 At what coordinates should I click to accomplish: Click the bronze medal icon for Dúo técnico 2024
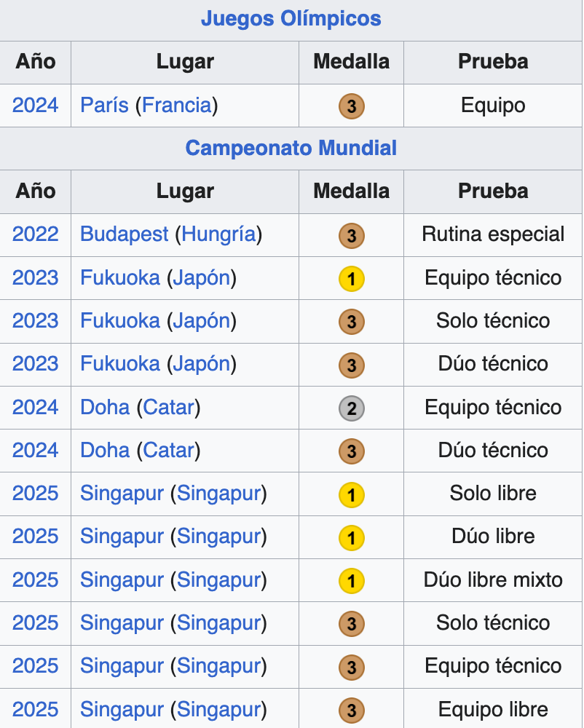351,451
